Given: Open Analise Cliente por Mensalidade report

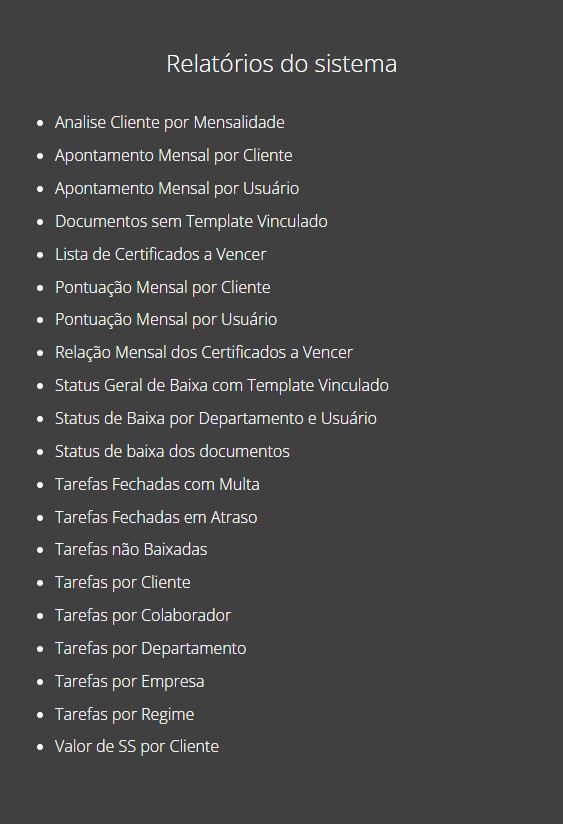Looking at the screenshot, I should (x=170, y=122).
